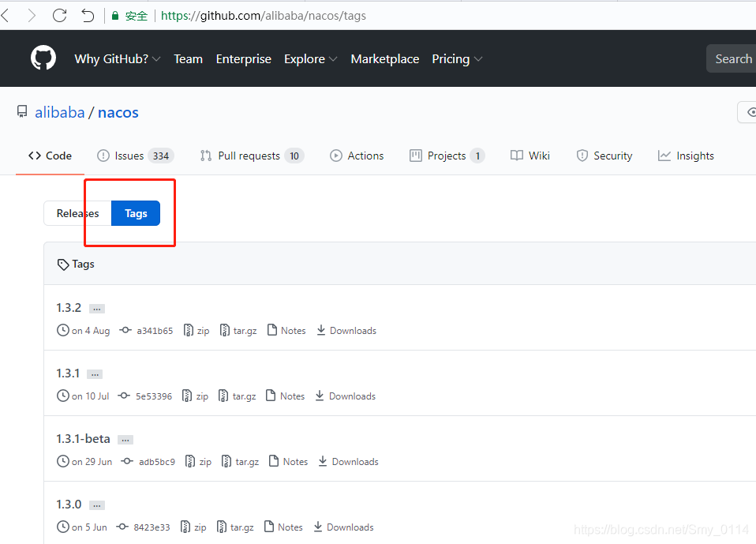Click the undo/restore arrow icon in browser toolbar
756x544 pixels.
click(x=88, y=16)
